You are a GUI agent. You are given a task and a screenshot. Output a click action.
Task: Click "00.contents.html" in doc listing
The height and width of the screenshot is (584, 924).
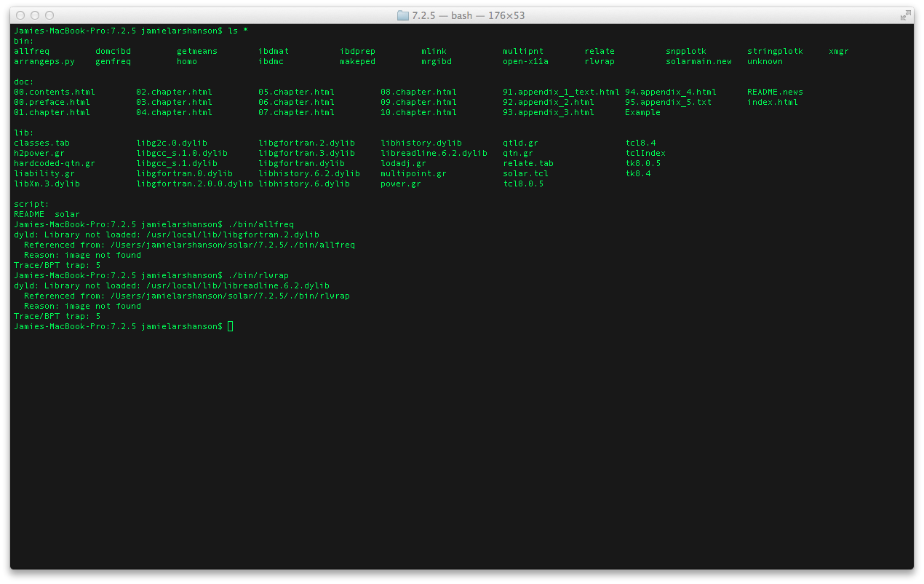point(55,92)
